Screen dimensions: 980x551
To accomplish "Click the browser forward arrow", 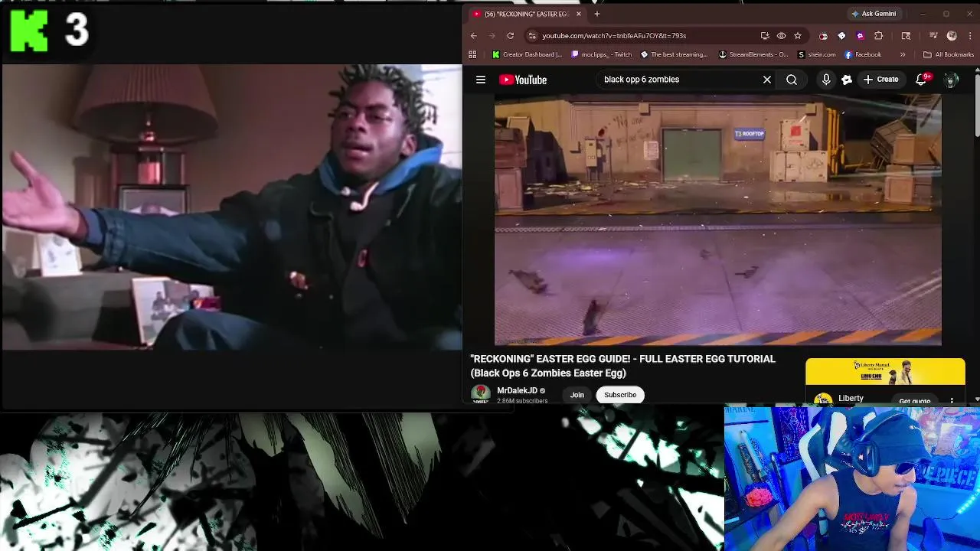I will click(x=492, y=36).
